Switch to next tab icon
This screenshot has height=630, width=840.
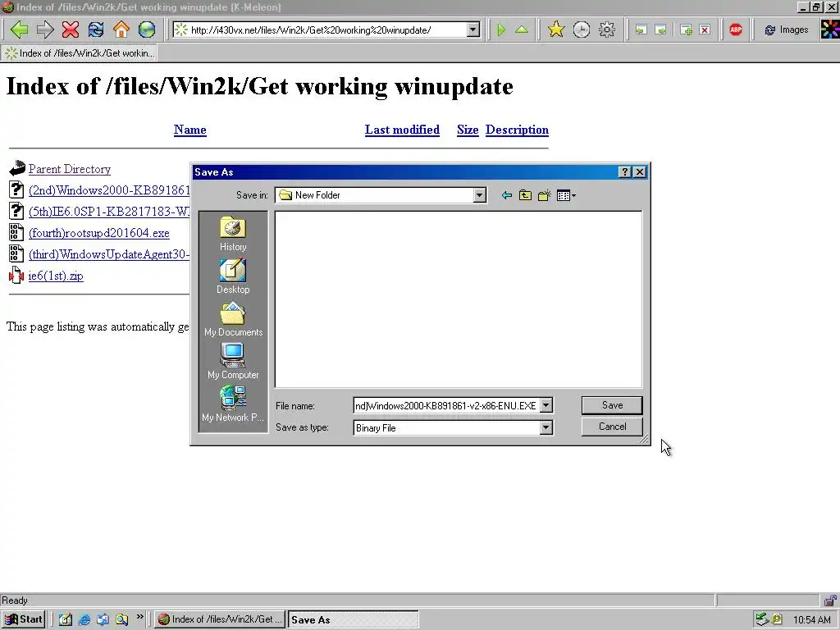pos(661,30)
